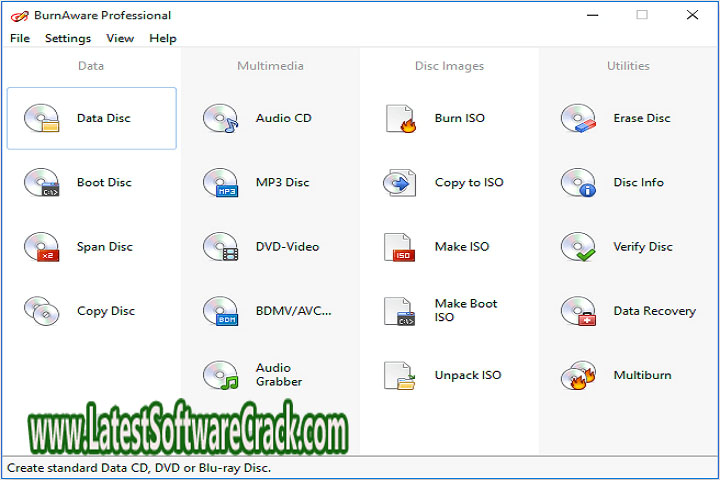Start the DVD-Video icon

pos(220,247)
